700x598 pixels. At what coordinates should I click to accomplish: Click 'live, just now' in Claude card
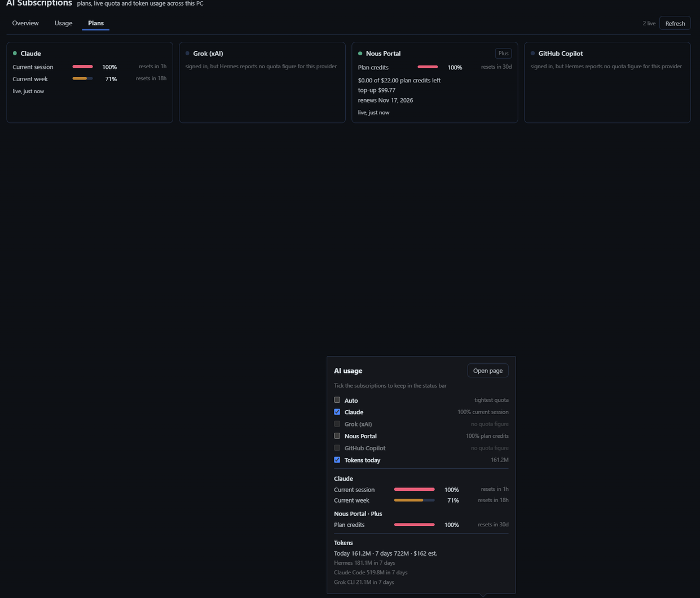tap(28, 91)
